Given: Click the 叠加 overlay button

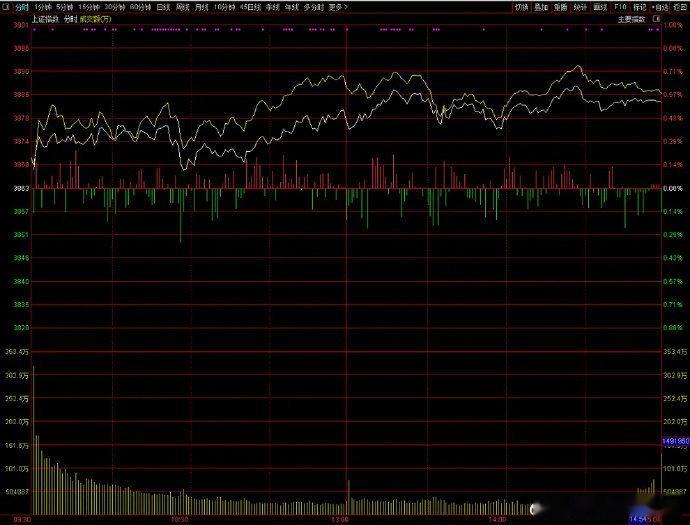Looking at the screenshot, I should click(x=541, y=7).
